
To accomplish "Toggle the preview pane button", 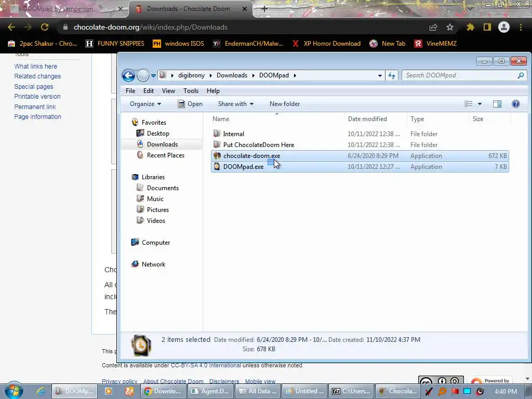I will (x=497, y=104).
